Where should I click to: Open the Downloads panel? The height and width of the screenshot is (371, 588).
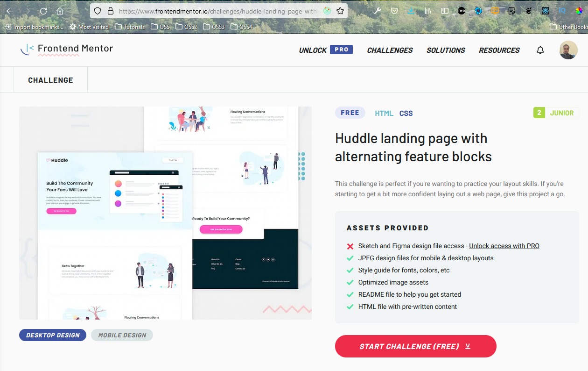(x=411, y=11)
